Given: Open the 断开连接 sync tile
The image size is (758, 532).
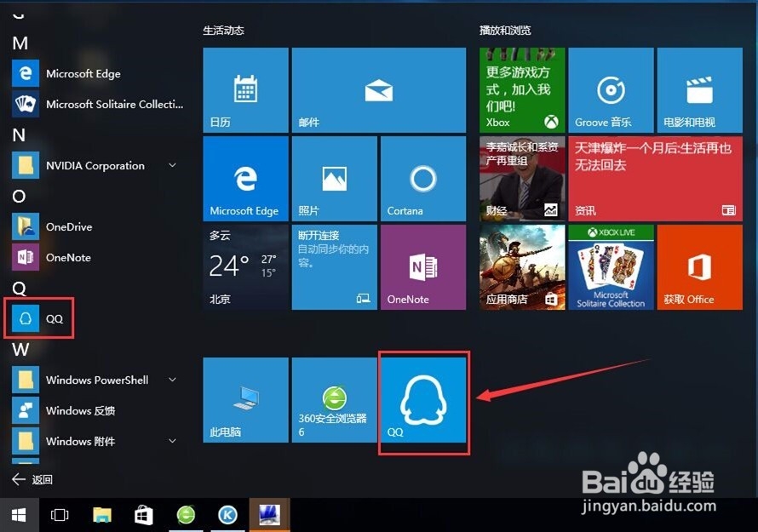Looking at the screenshot, I should (335, 267).
